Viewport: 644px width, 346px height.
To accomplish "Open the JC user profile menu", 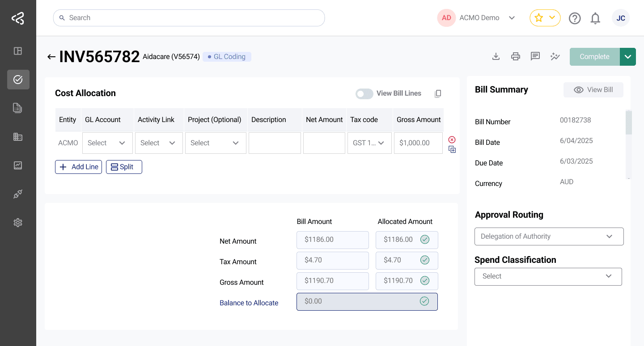I will click(621, 18).
